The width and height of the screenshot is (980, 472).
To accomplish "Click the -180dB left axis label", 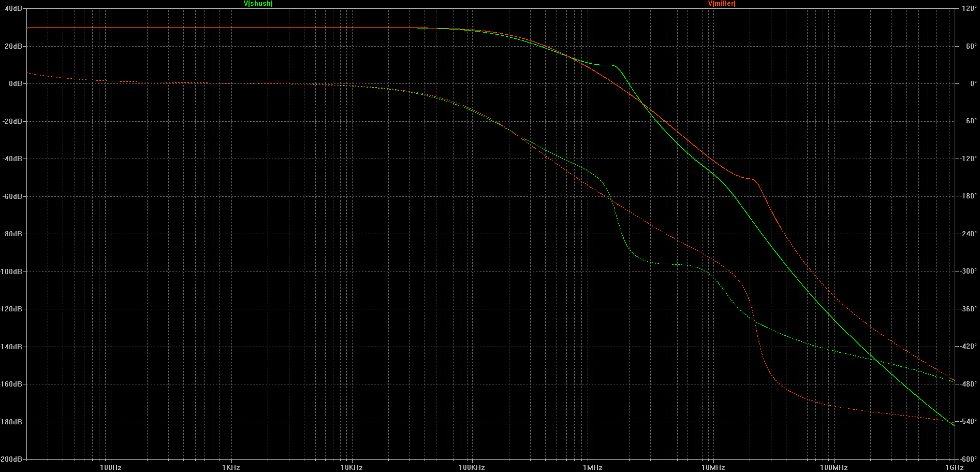I will coord(11,422).
